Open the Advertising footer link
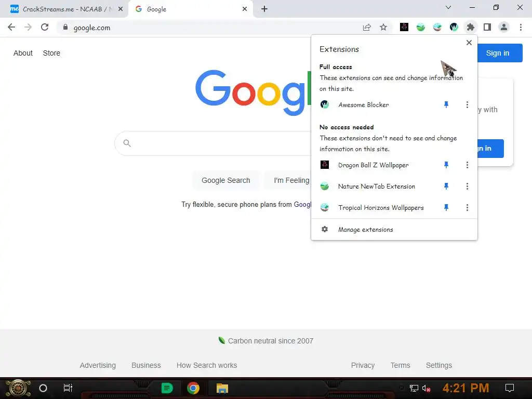The width and height of the screenshot is (532, 399). tap(98, 365)
